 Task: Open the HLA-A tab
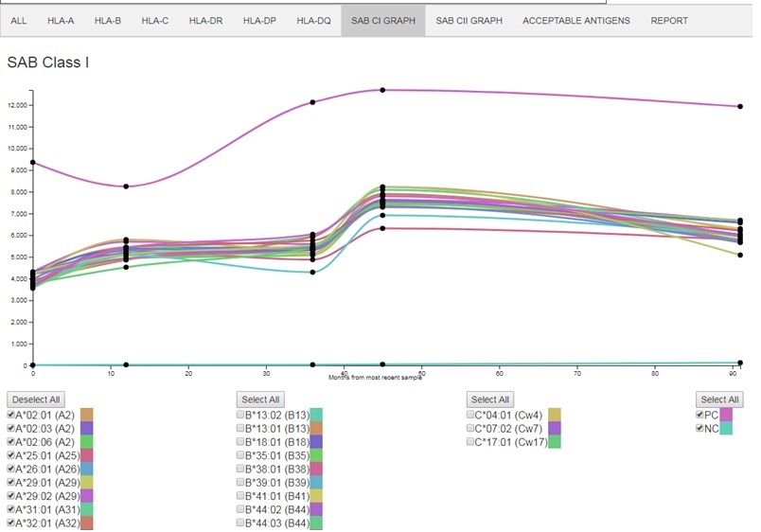pyautogui.click(x=61, y=21)
